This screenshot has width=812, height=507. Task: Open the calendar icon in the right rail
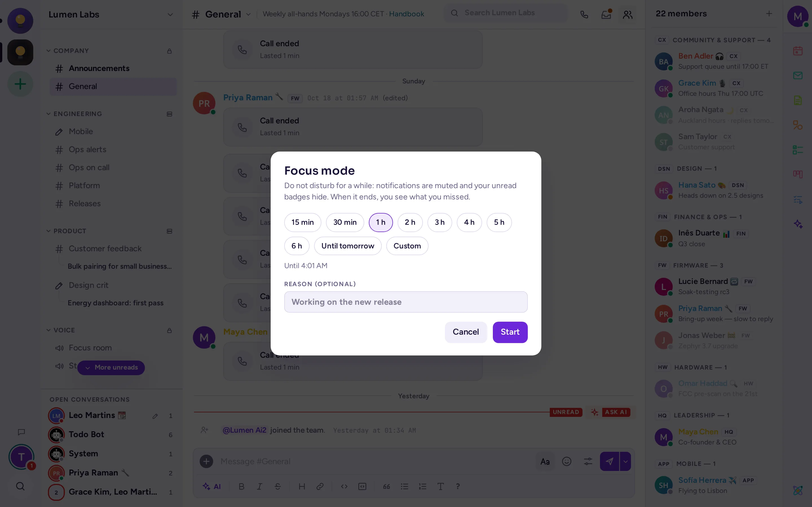pyautogui.click(x=798, y=51)
